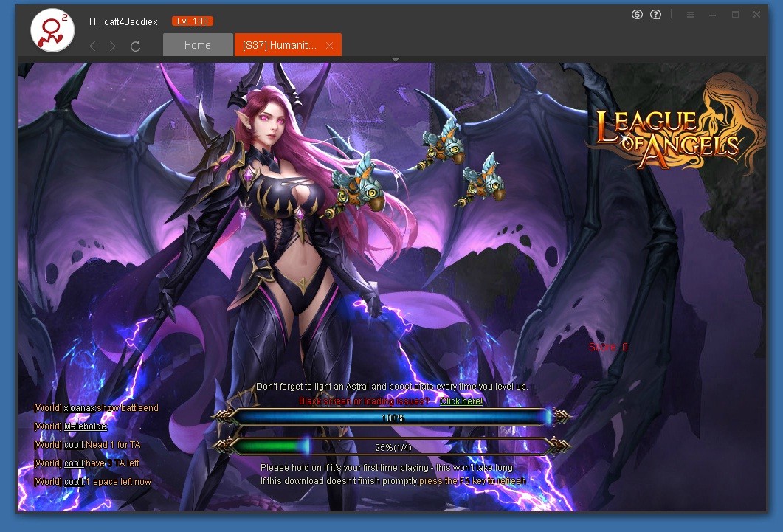Open the hamburger menu in title bar
Image resolution: width=783 pixels, height=532 pixels.
(x=690, y=15)
